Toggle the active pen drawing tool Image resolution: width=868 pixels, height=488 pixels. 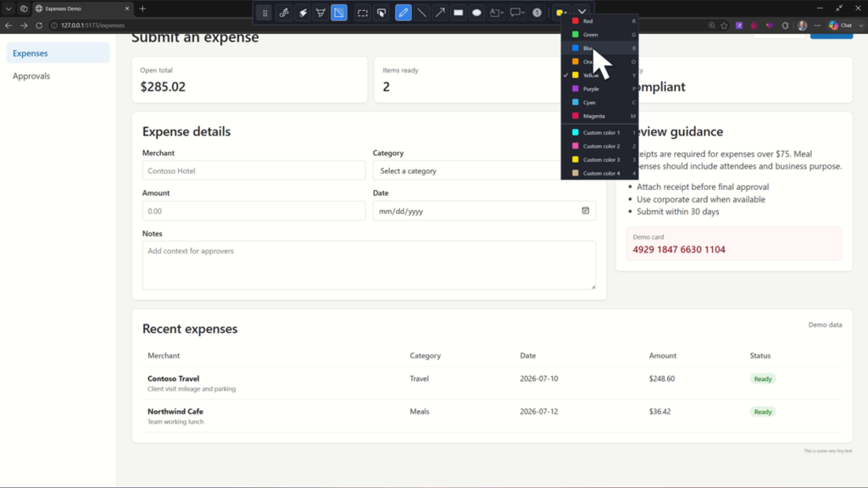tap(403, 13)
